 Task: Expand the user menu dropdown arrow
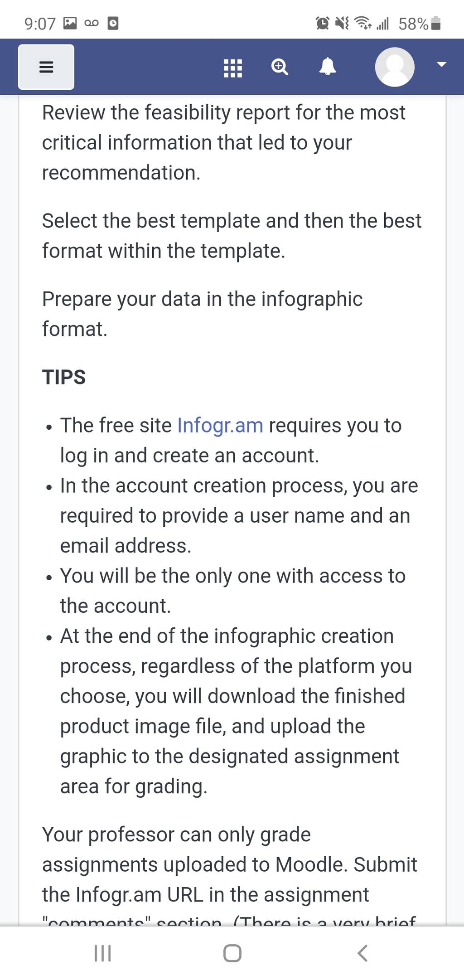(441, 64)
